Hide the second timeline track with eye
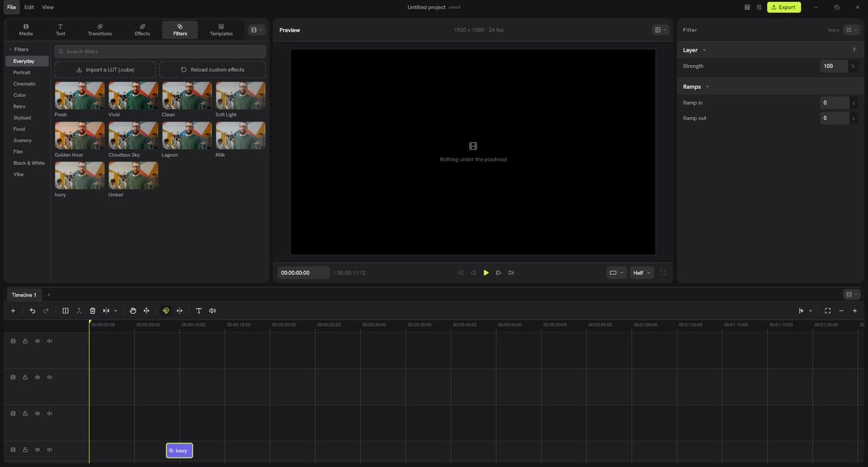Image resolution: width=868 pixels, height=467 pixels. click(37, 377)
